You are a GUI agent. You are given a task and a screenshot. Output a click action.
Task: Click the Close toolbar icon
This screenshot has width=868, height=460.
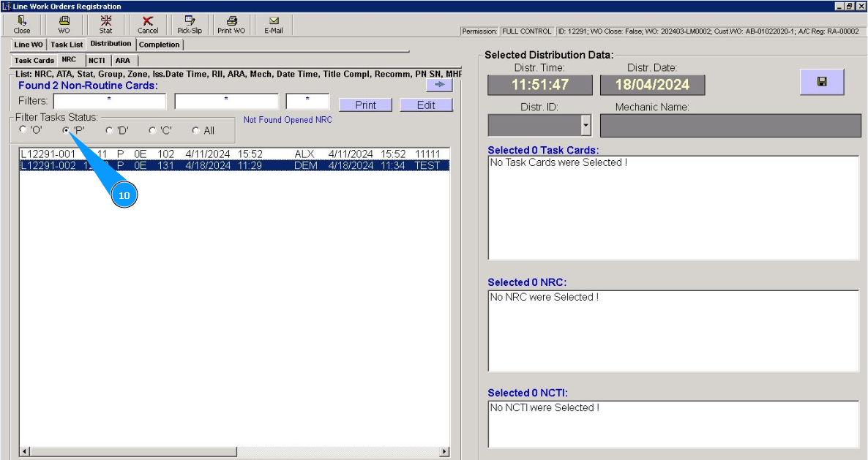(x=22, y=25)
